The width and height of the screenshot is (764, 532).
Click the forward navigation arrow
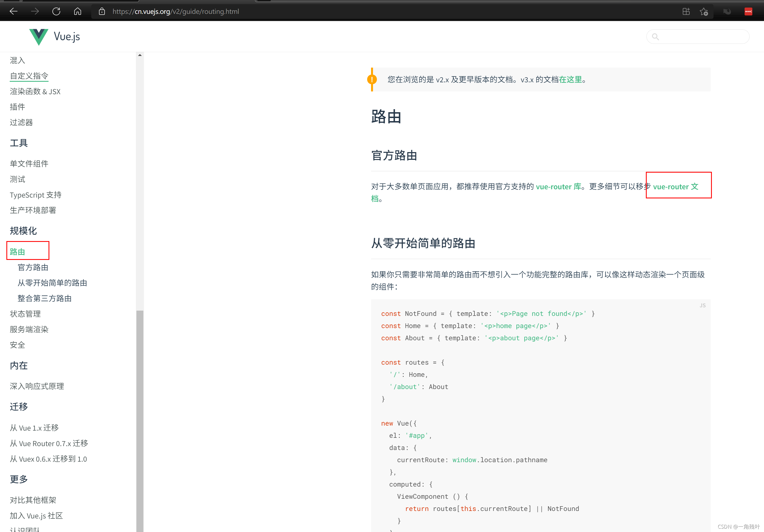(35, 11)
